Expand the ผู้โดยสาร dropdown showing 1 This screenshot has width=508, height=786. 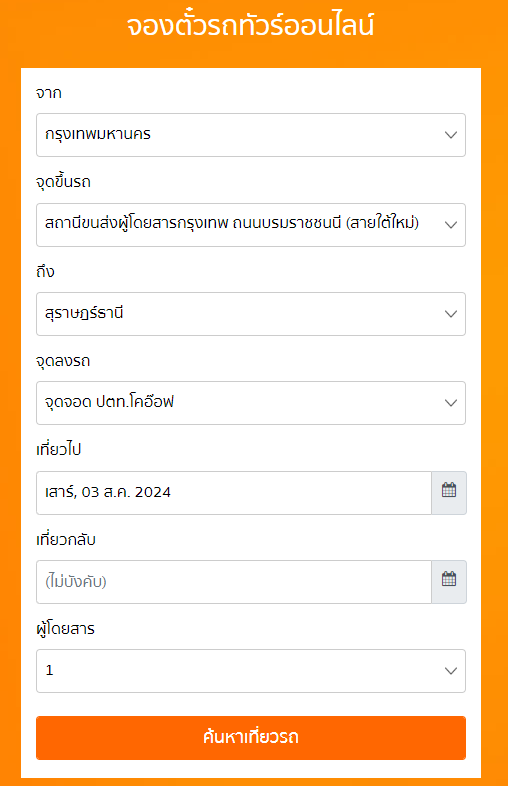point(251,671)
